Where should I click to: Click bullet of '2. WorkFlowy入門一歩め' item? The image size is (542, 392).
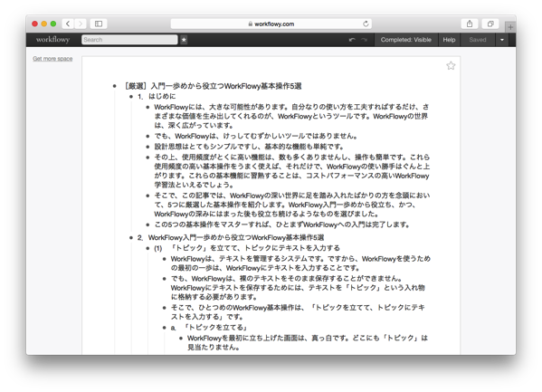(131, 238)
